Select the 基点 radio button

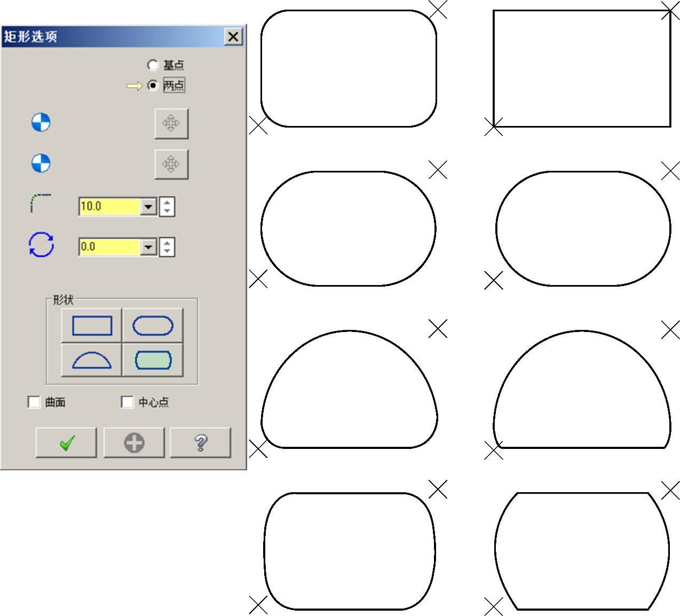tap(153, 65)
